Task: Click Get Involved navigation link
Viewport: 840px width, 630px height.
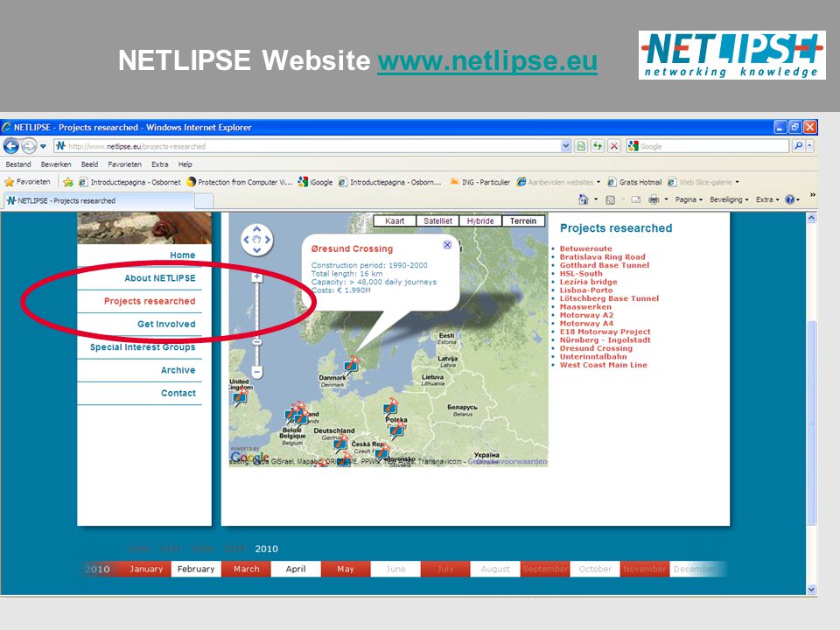Action: 166,324
